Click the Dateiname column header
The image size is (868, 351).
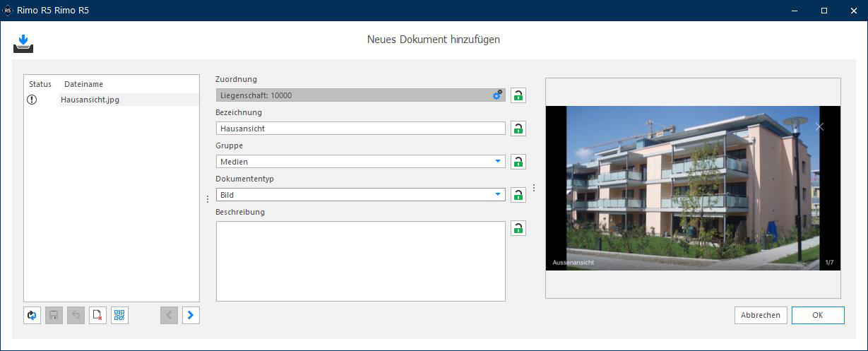[83, 84]
